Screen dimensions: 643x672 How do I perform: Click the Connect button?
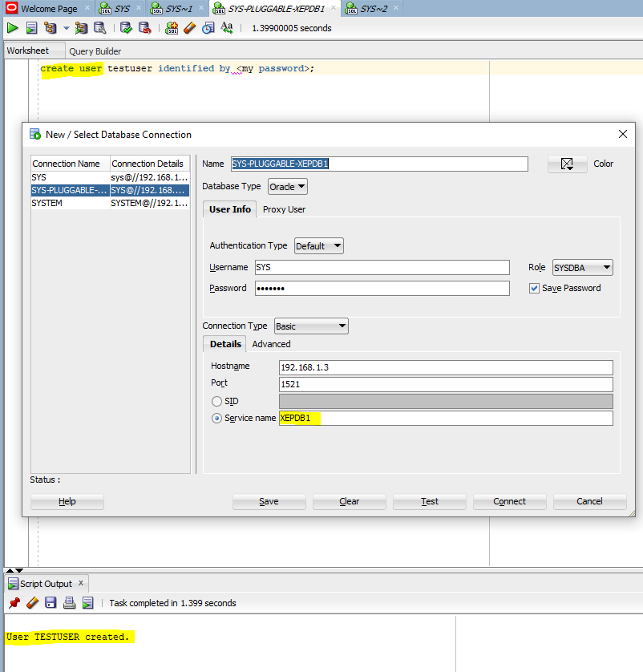tap(509, 501)
